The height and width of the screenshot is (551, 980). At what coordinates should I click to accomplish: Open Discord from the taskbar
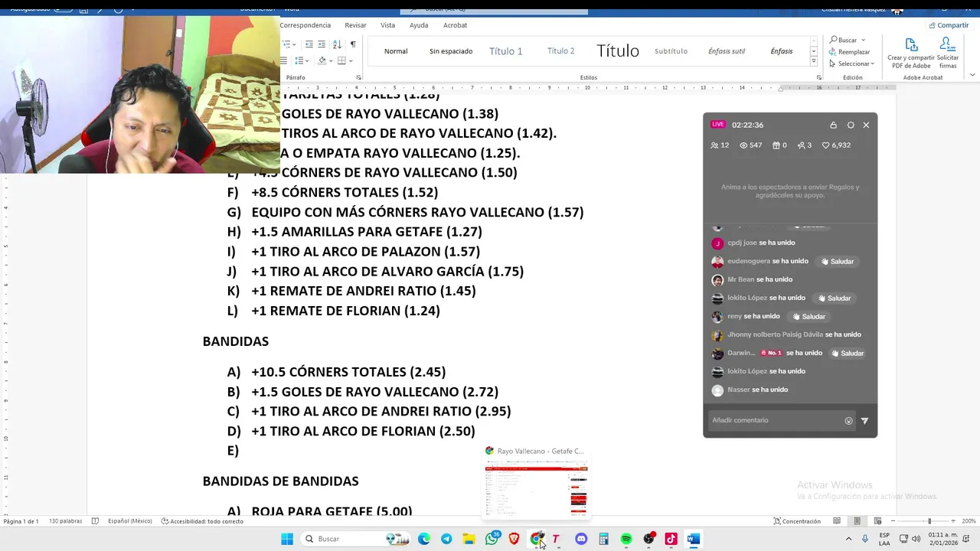point(581,539)
